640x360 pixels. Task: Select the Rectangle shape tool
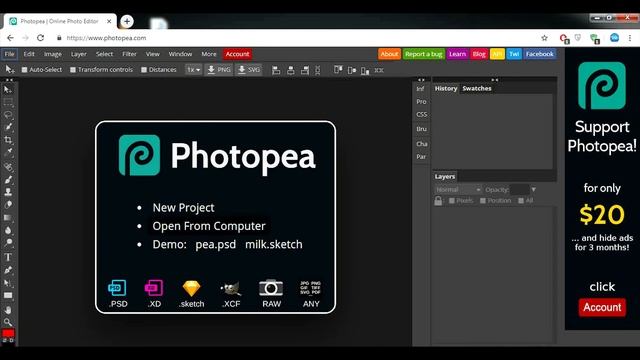click(x=8, y=295)
